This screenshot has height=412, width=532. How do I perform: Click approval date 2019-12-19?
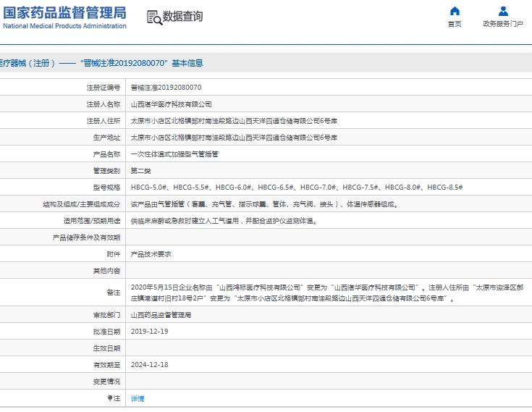click(x=150, y=332)
